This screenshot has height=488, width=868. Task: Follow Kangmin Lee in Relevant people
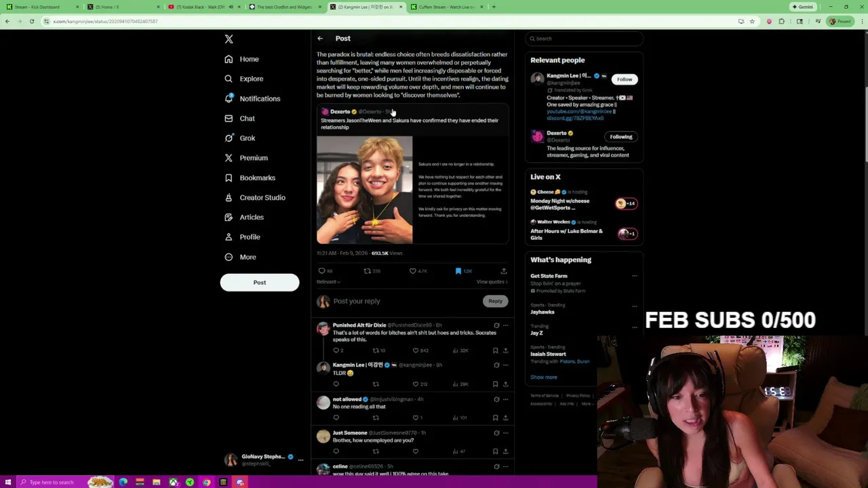point(624,79)
